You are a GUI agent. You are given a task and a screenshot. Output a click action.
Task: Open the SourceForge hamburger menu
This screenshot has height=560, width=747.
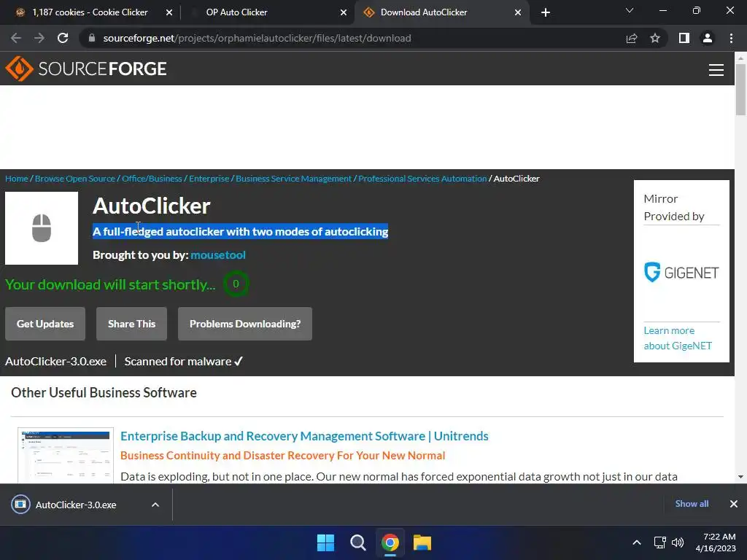pos(716,69)
